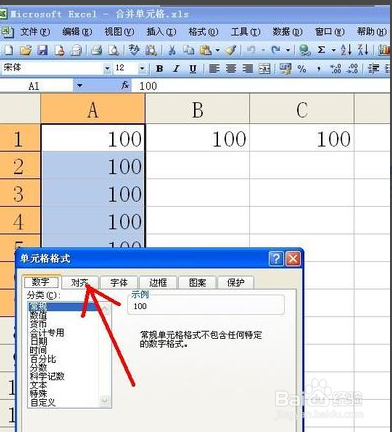The height and width of the screenshot is (432, 392).
Task: Open the font size dropdown
Action: [x=142, y=69]
